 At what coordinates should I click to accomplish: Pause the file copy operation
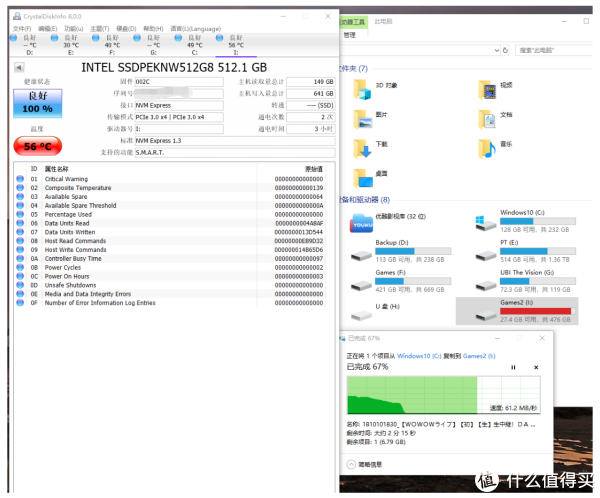[513, 368]
